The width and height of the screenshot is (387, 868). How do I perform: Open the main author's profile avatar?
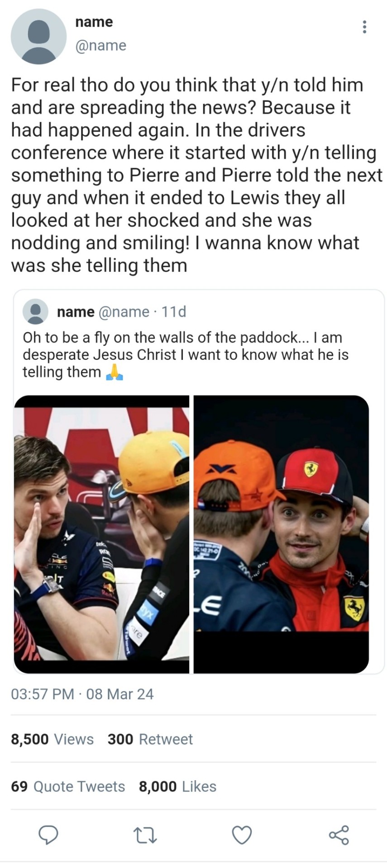coord(38,36)
